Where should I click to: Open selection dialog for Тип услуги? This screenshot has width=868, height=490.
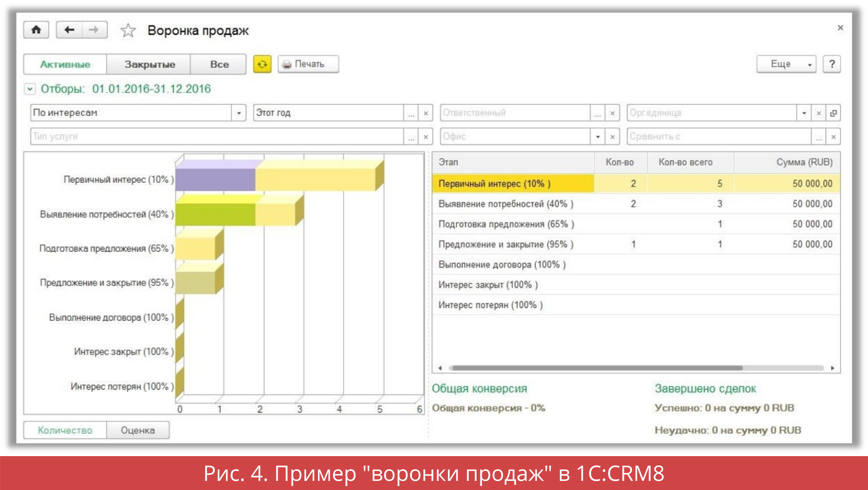click(411, 136)
